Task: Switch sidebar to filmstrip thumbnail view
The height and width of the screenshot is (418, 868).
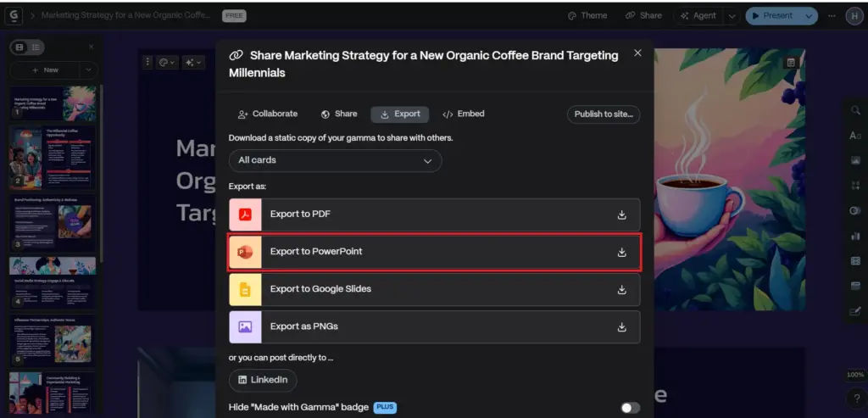Action: tap(20, 47)
